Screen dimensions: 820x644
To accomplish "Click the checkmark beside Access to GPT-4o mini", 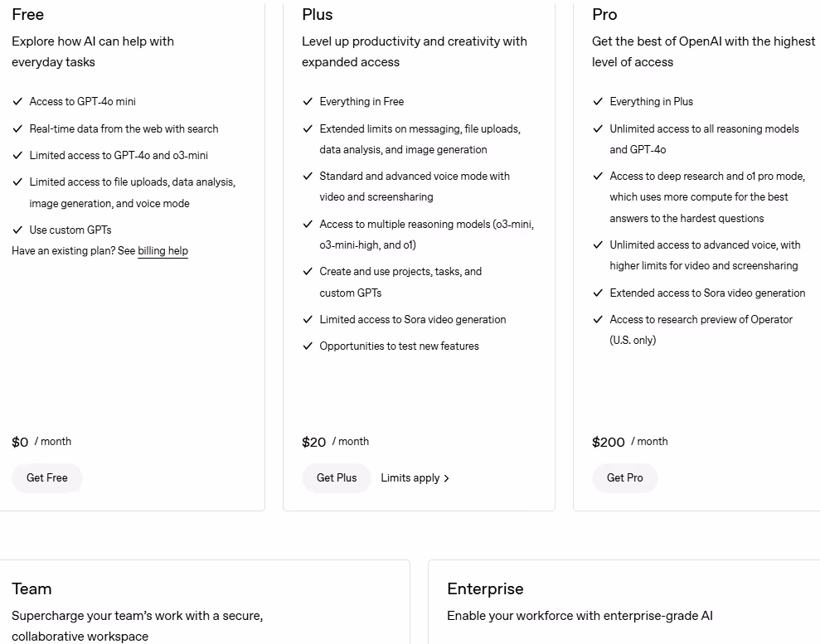I will (x=17, y=101).
